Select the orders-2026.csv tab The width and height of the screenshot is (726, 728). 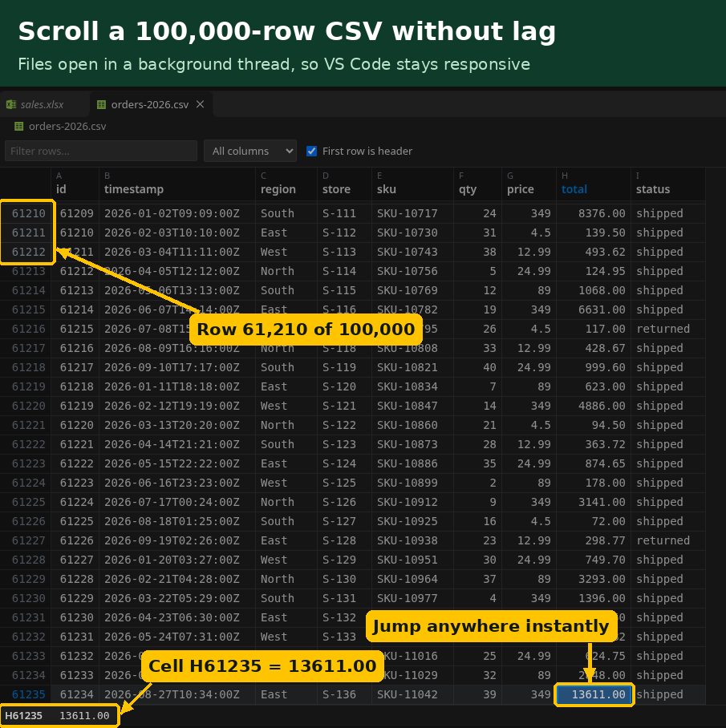(x=151, y=104)
